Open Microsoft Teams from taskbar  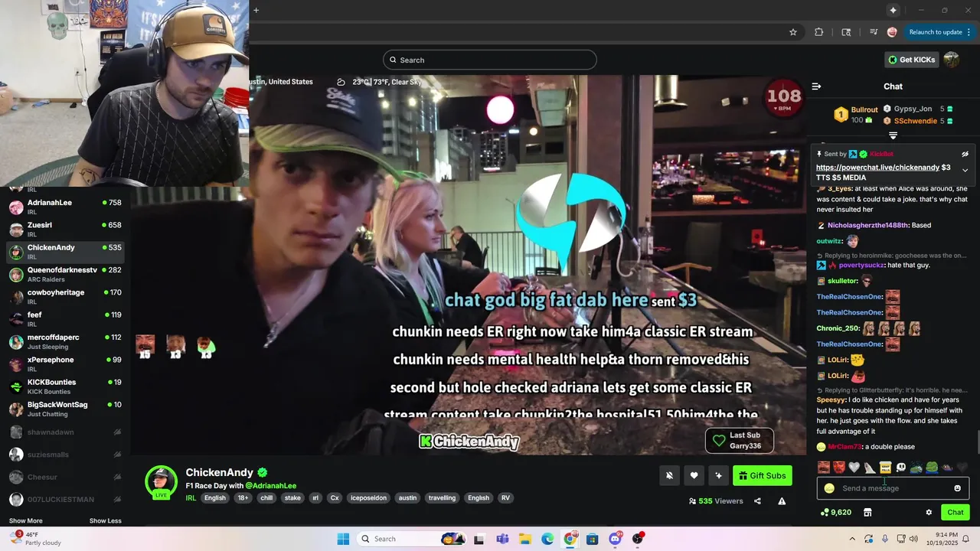tap(502, 539)
